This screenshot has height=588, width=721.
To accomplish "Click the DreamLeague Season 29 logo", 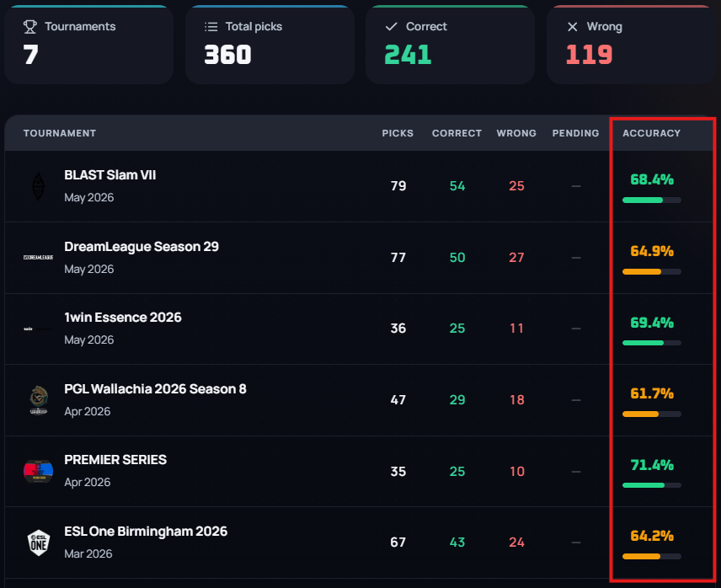I will [x=38, y=258].
